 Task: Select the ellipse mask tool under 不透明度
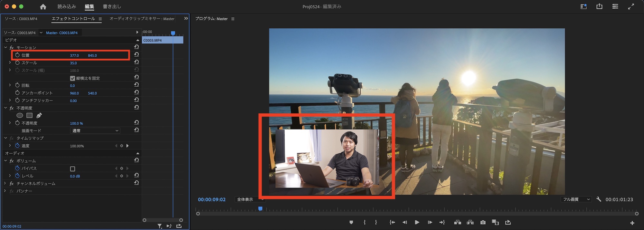coord(20,115)
